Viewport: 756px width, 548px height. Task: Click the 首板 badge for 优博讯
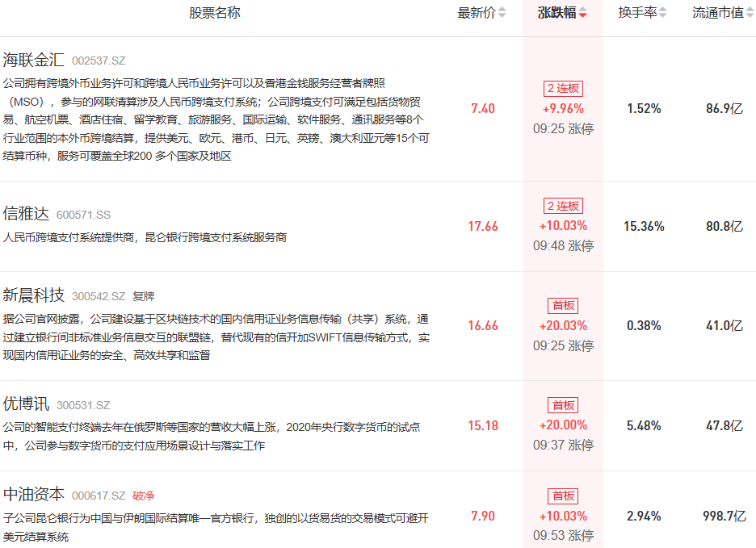point(563,405)
